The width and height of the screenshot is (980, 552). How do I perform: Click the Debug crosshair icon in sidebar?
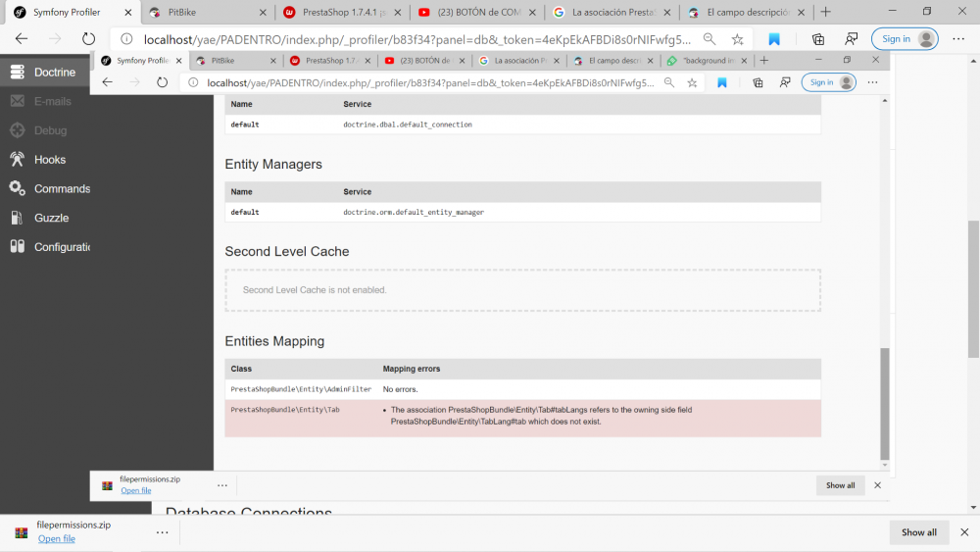click(x=17, y=130)
